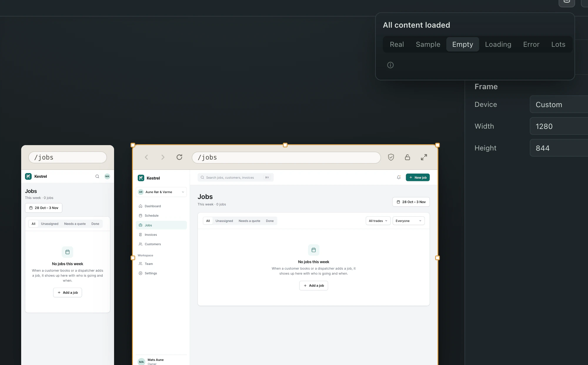The width and height of the screenshot is (588, 365).
Task: Open the All trades dropdown
Action: point(378,221)
